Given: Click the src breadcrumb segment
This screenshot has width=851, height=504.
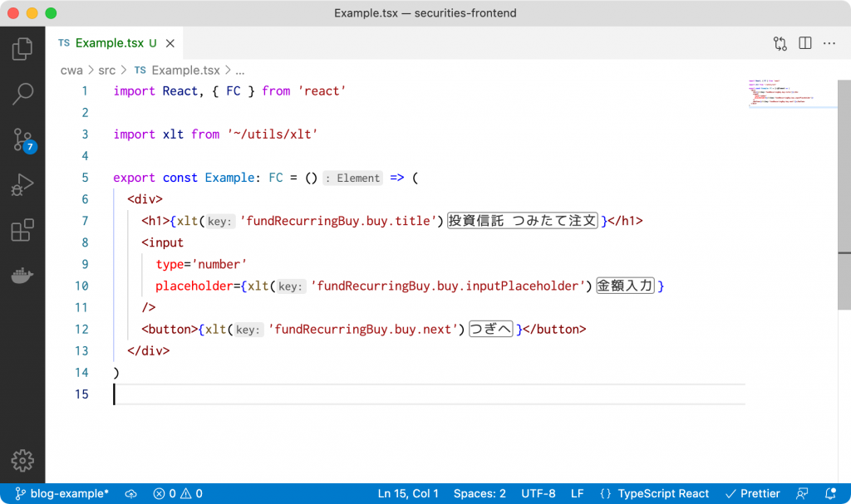Looking at the screenshot, I should pyautogui.click(x=107, y=71).
